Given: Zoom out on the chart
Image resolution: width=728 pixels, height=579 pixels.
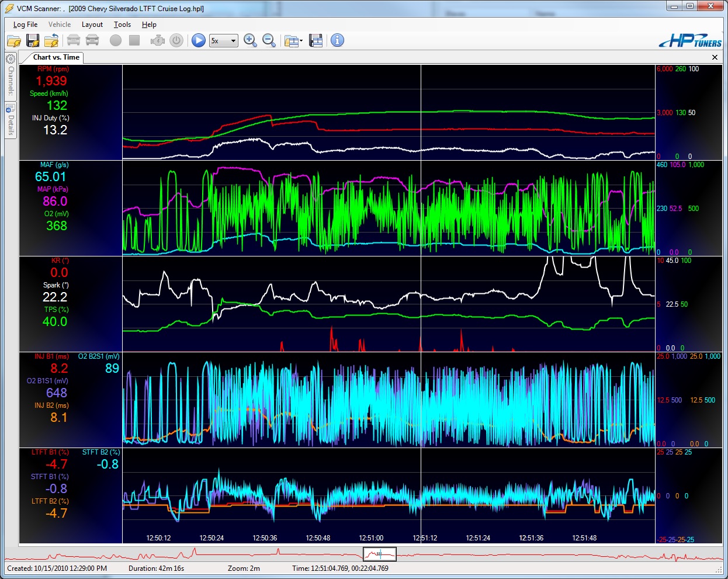Looking at the screenshot, I should [269, 40].
